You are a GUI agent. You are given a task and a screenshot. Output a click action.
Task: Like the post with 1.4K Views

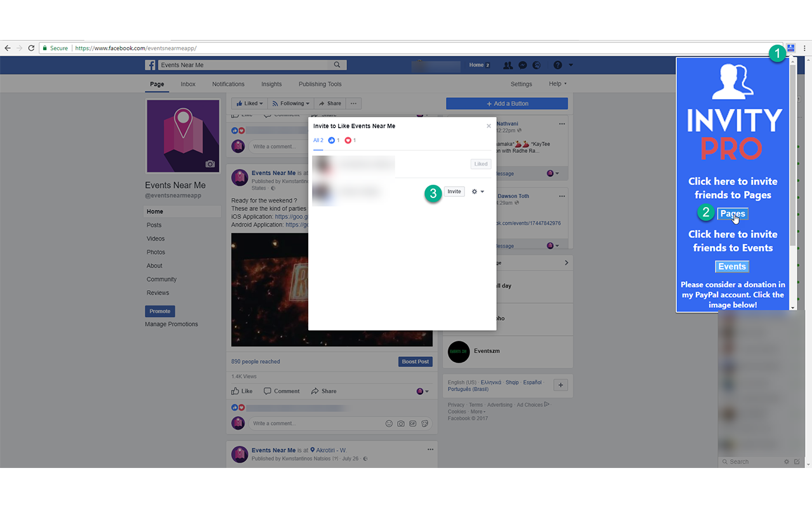(x=242, y=391)
